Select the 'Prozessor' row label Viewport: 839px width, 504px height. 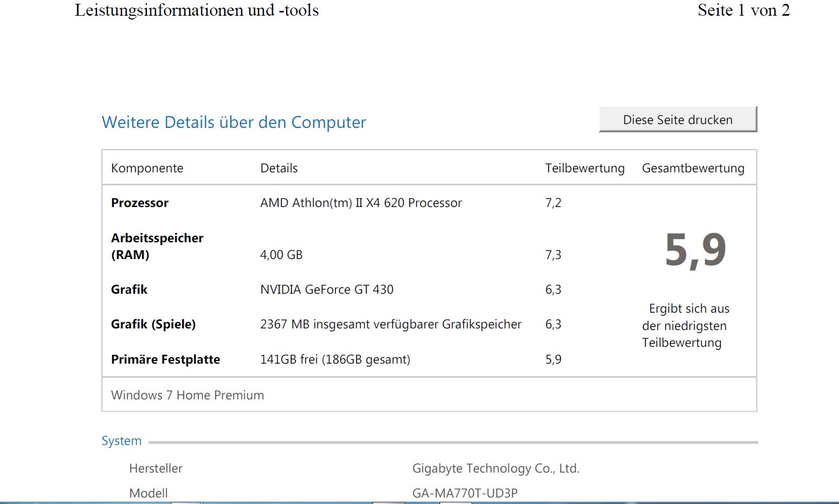(x=140, y=203)
